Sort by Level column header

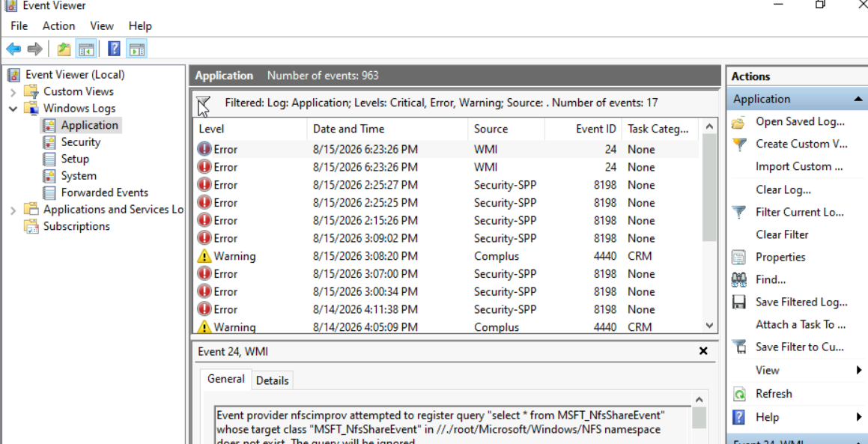(x=249, y=129)
